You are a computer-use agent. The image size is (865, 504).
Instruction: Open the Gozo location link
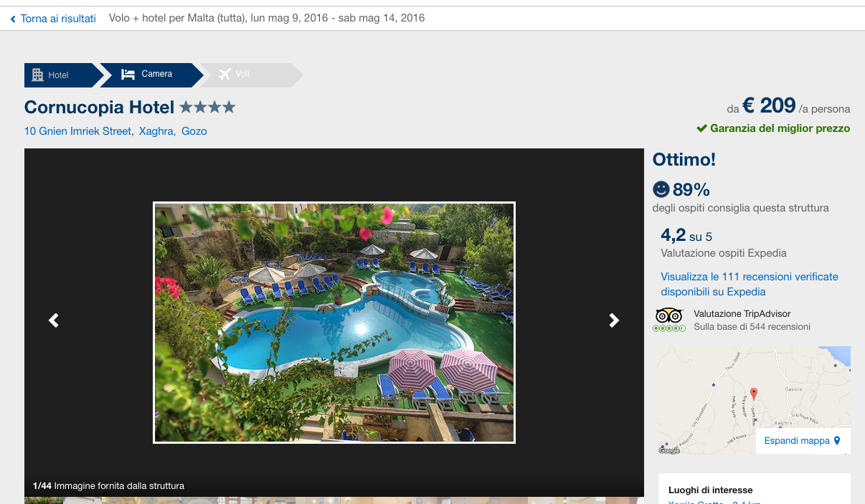(x=194, y=131)
